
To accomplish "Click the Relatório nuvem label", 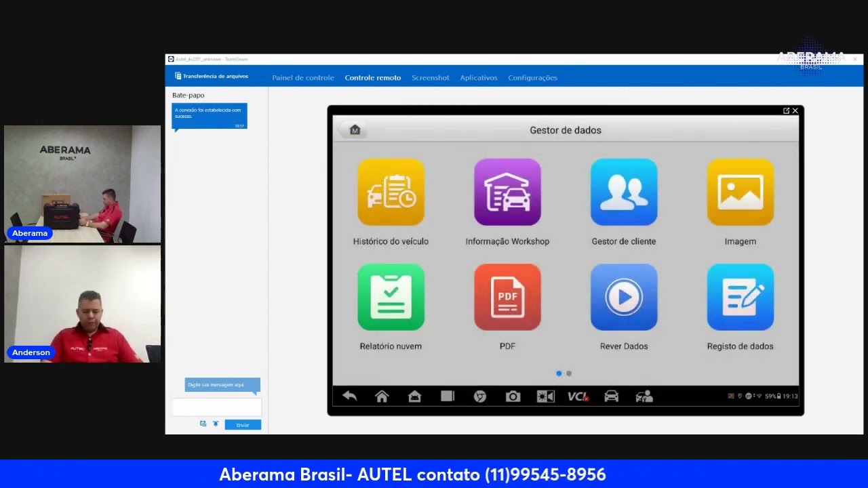I will click(x=391, y=346).
